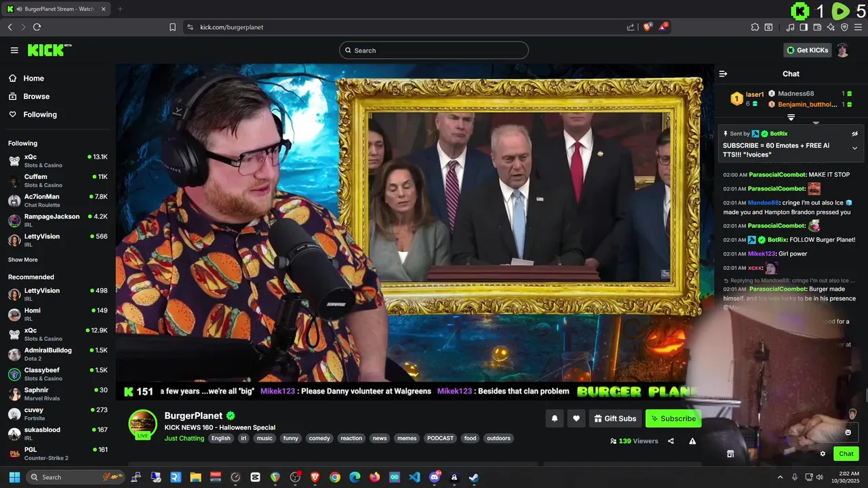Click the notification bell button

pos(554,419)
